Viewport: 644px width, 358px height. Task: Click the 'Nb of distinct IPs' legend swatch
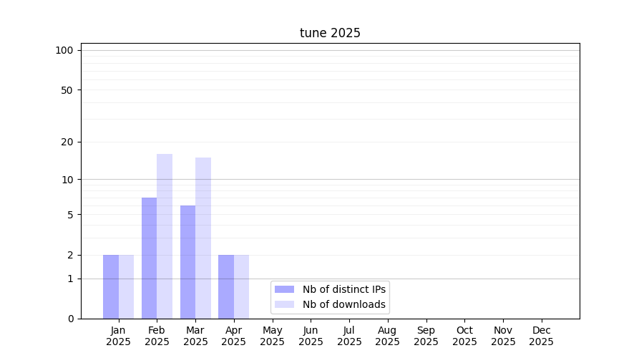284,289
